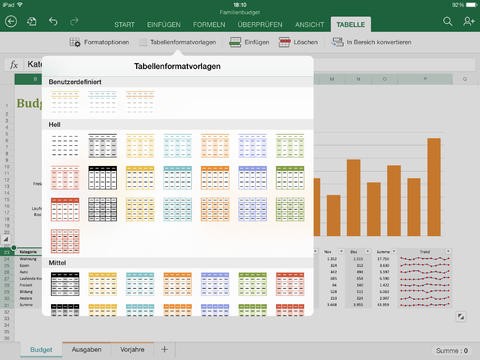Pick teal style in Mittel first row
This screenshot has height=360, width=480.
140,284
